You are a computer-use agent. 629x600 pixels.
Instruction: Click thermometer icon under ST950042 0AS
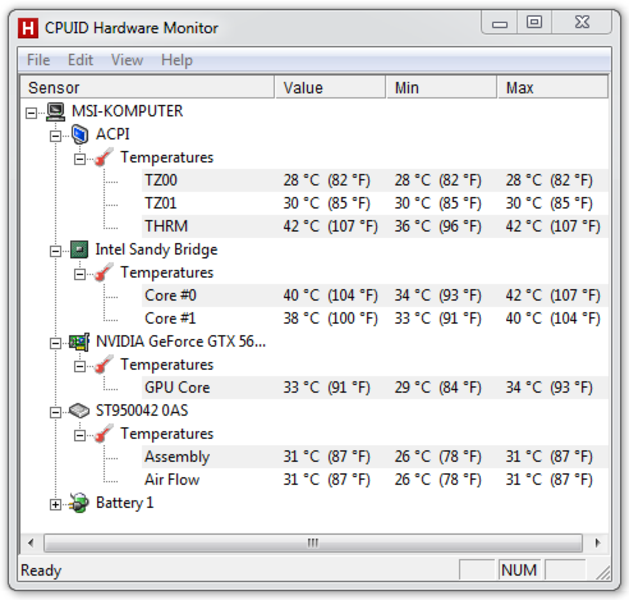click(103, 434)
